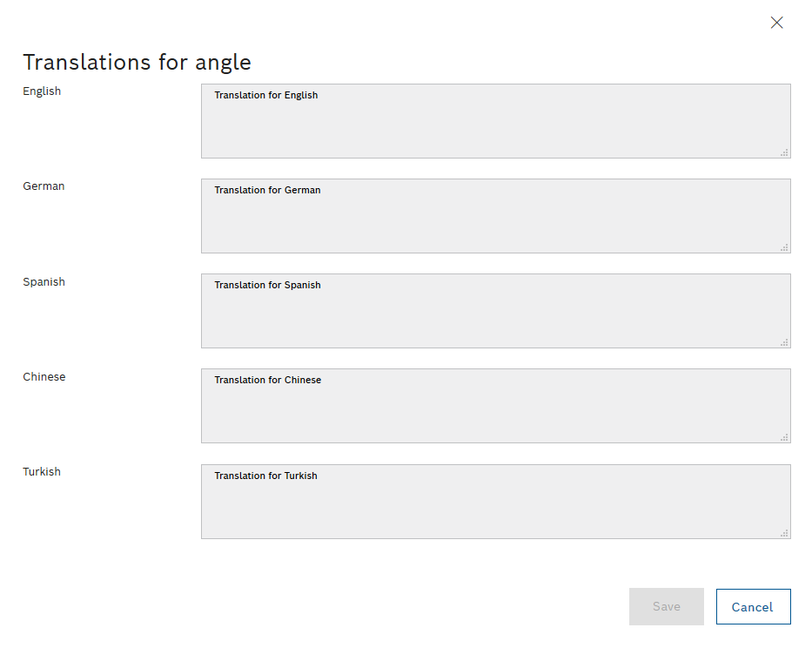Click inside the Chinese translation field

495,406
